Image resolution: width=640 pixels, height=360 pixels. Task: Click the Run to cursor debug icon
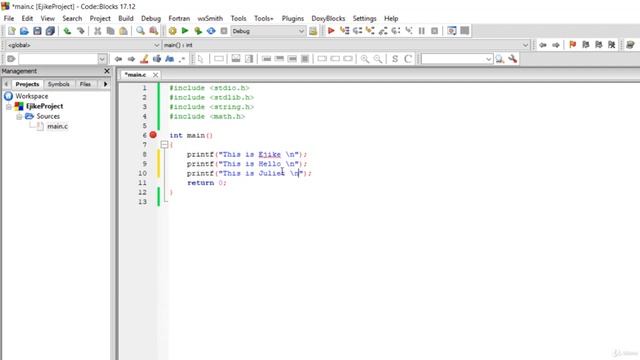click(344, 31)
